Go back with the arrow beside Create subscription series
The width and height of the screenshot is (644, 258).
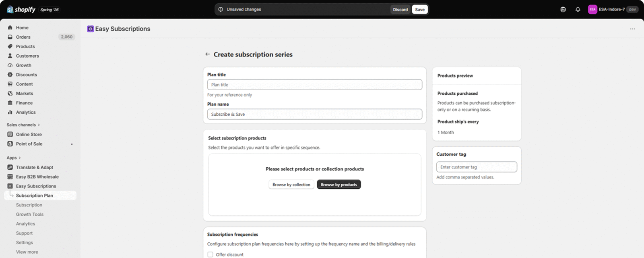[208, 54]
